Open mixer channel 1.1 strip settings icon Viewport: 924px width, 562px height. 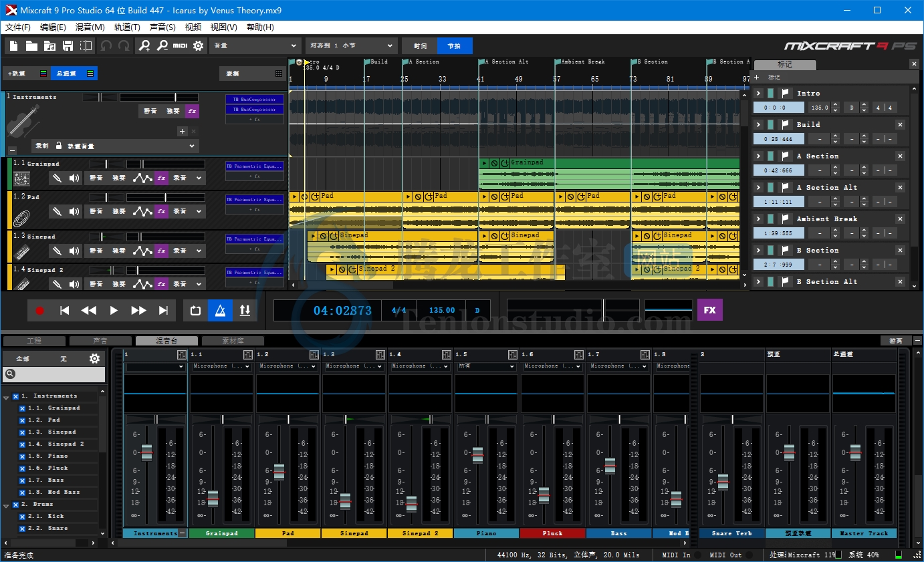(247, 355)
